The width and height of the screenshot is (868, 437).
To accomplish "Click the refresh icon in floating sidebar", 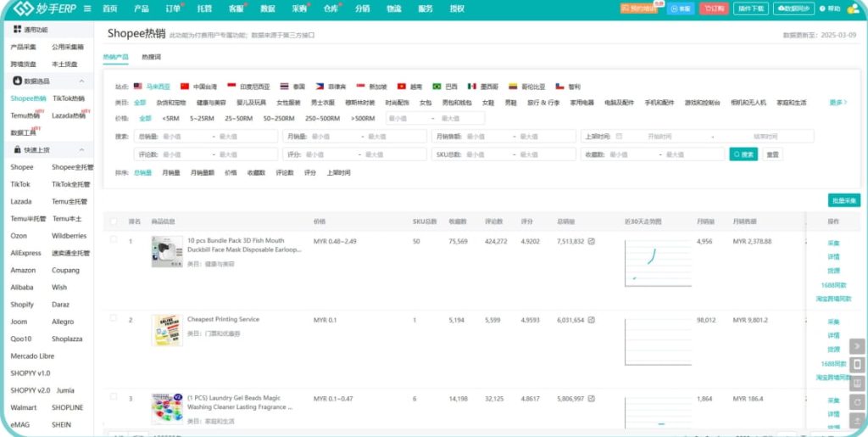I will pyautogui.click(x=857, y=401).
